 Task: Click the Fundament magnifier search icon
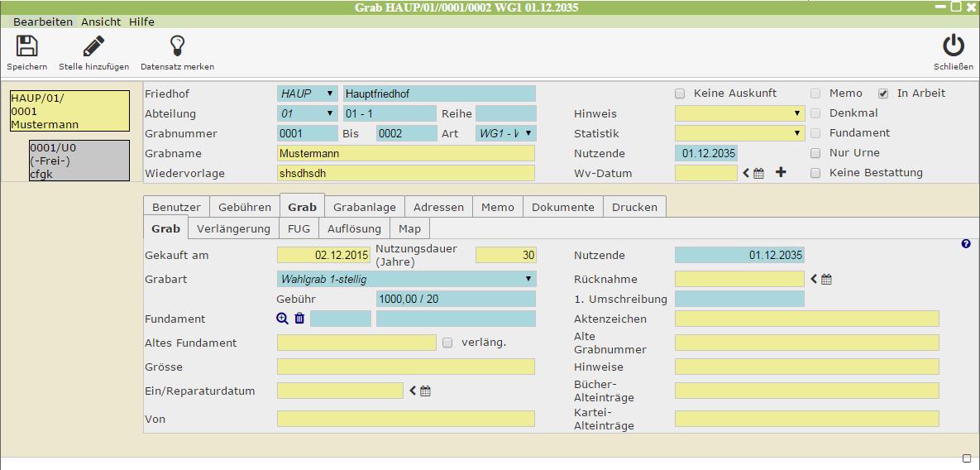tap(283, 319)
